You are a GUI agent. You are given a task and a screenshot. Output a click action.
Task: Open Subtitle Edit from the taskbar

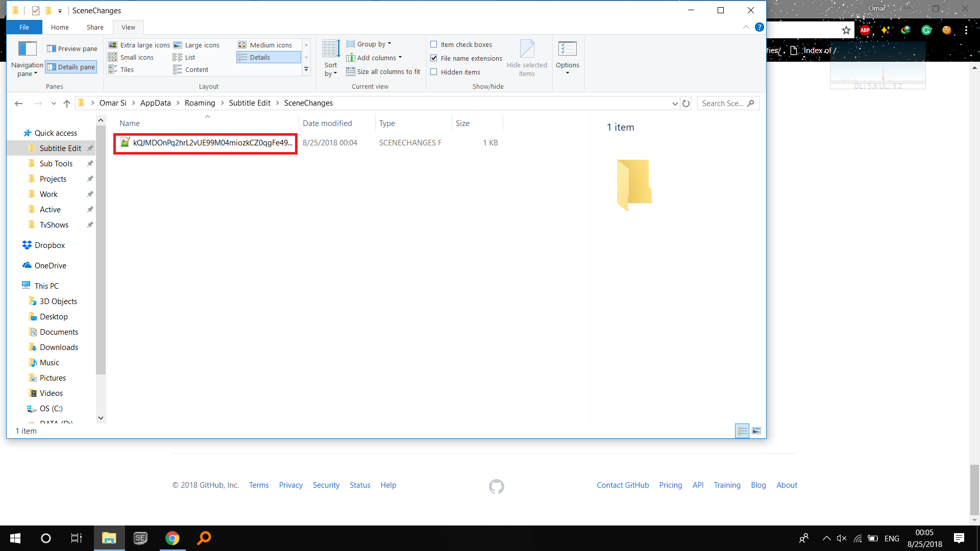coord(140,538)
